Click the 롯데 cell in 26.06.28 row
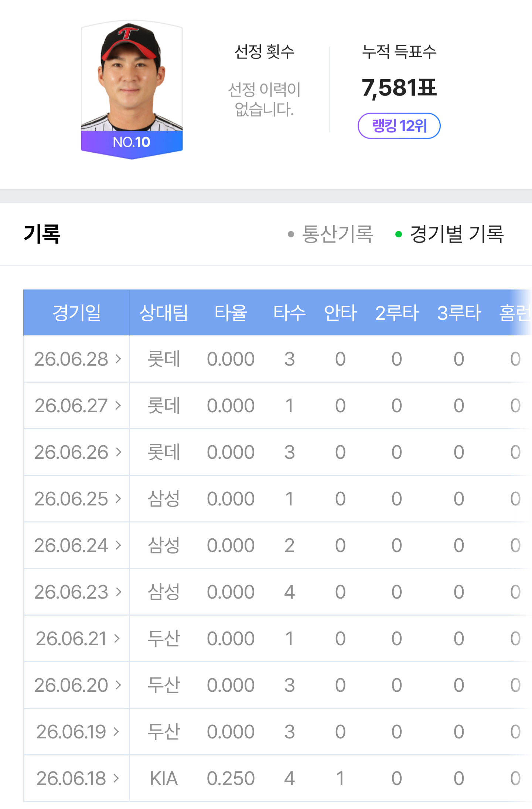 [164, 359]
